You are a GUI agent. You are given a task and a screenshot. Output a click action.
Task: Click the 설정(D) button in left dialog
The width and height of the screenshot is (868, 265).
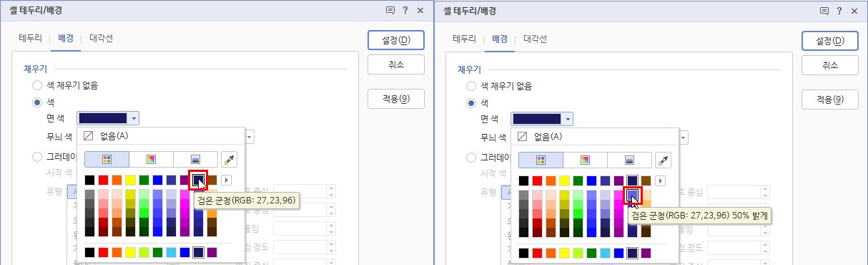[395, 40]
